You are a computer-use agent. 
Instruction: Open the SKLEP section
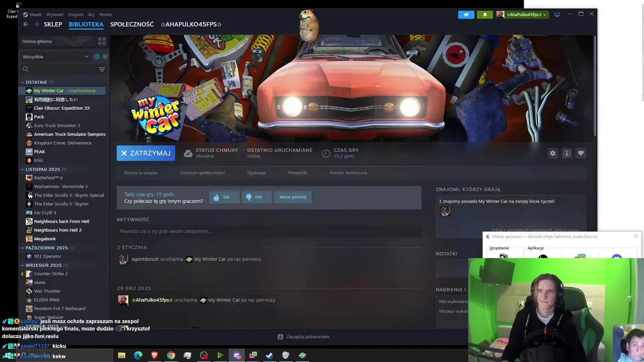53,24
